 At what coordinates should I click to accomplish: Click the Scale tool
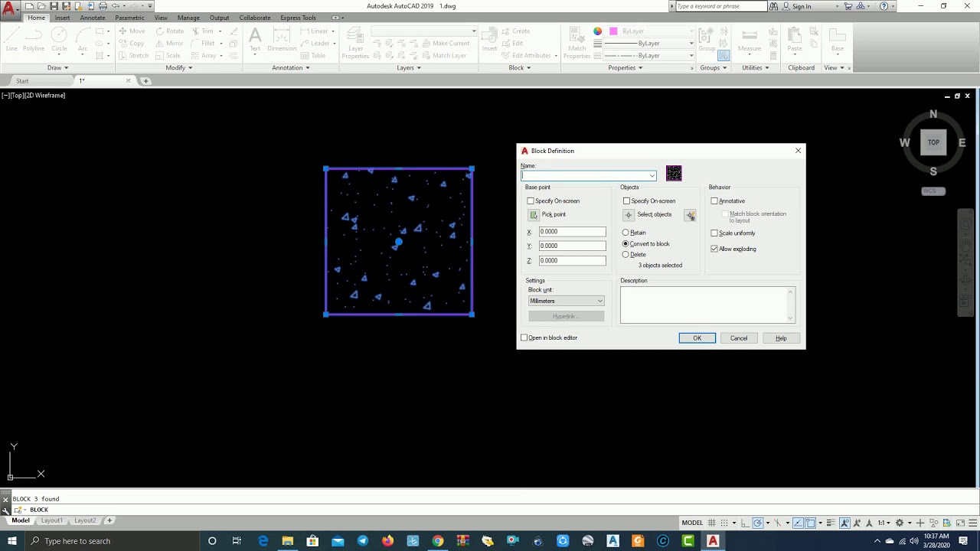pos(168,56)
